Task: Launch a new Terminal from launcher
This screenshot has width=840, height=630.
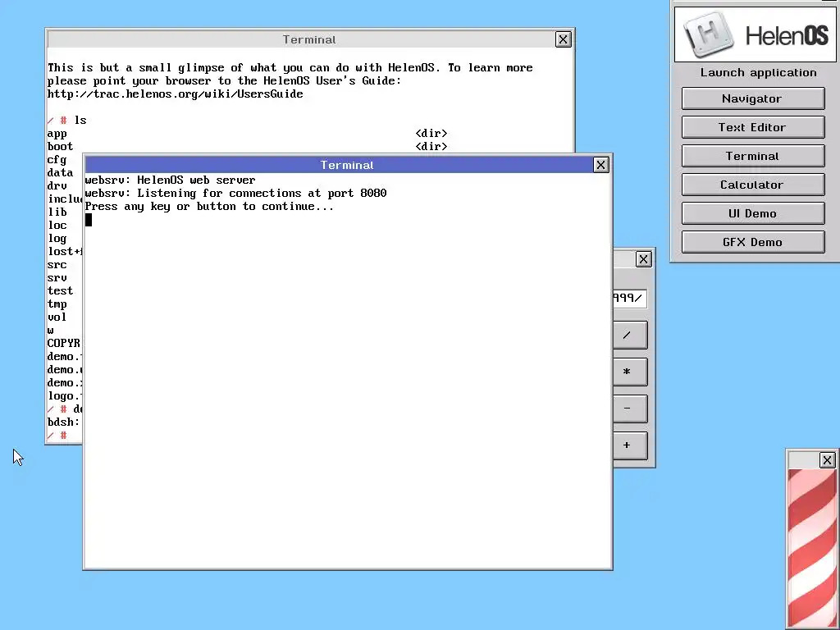Action: (753, 156)
